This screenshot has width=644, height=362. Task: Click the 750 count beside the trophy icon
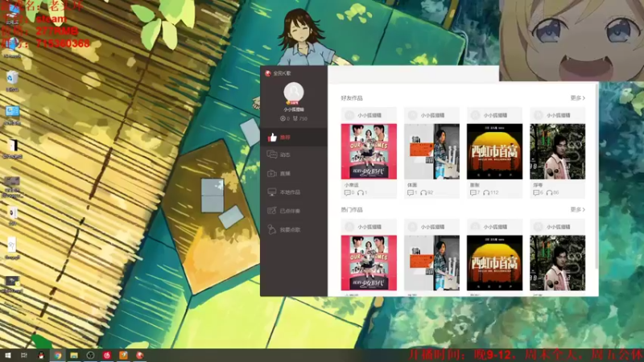pos(303,118)
